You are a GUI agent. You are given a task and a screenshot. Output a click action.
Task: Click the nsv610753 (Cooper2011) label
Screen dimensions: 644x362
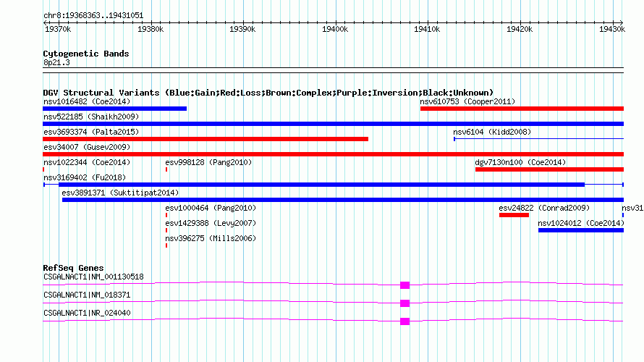467,101
